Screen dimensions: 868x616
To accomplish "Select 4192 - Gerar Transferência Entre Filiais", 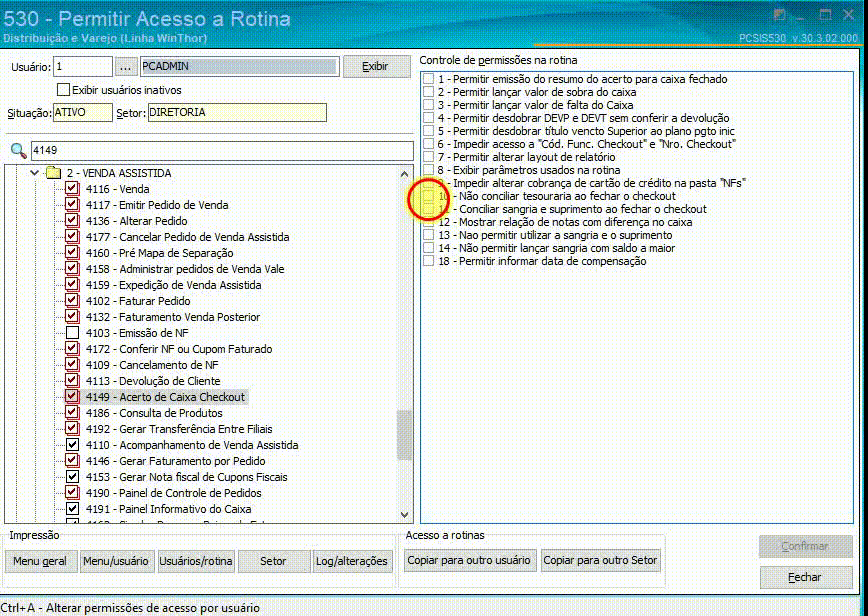I will (x=178, y=429).
